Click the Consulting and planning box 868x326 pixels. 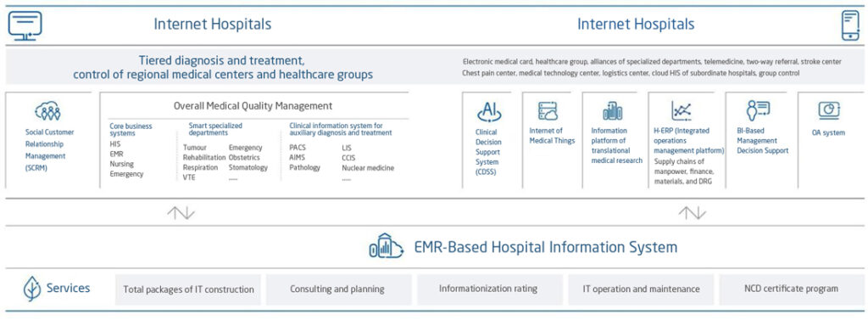[x=339, y=289]
